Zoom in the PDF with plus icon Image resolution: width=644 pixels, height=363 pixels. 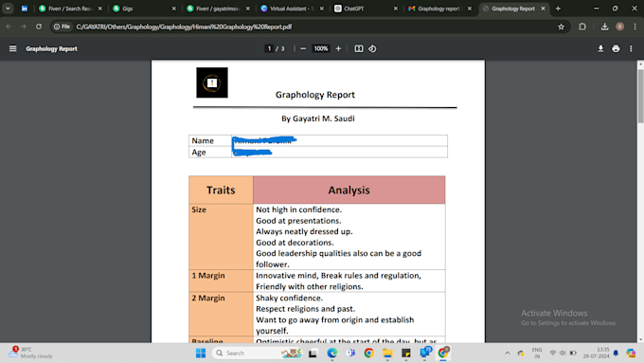[338, 48]
